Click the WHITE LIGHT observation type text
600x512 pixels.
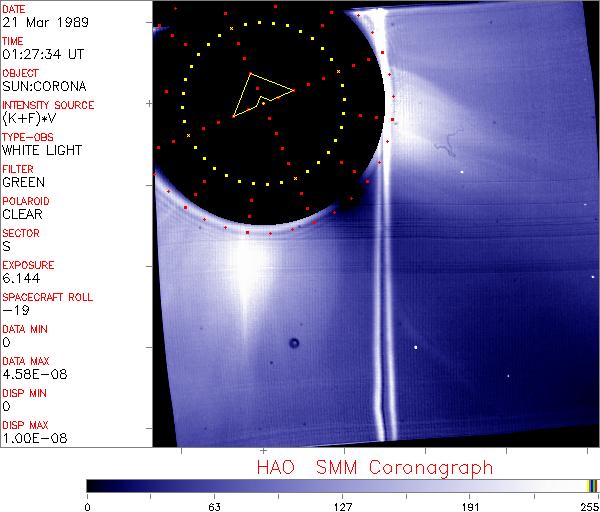41,150
